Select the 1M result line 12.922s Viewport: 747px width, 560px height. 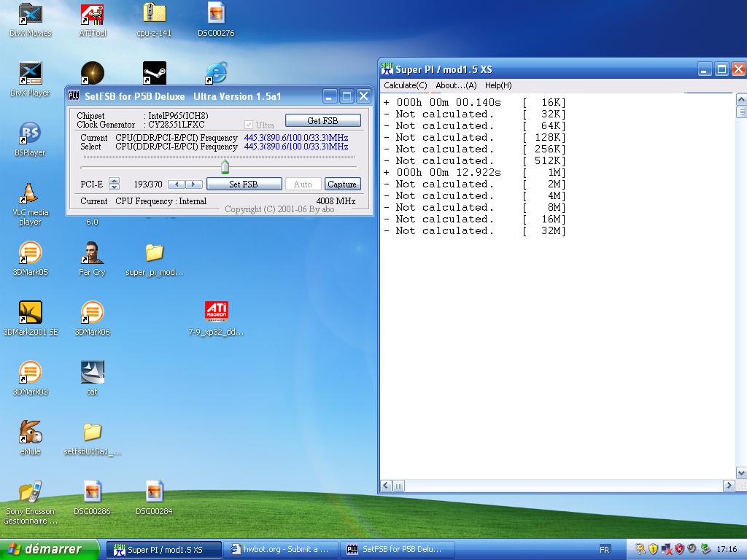[474, 172]
